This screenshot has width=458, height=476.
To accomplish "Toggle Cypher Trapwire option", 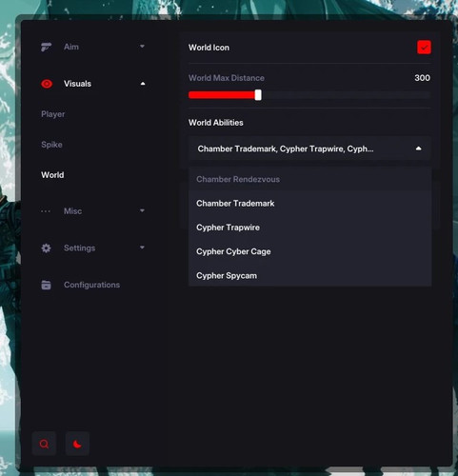I will (309, 228).
